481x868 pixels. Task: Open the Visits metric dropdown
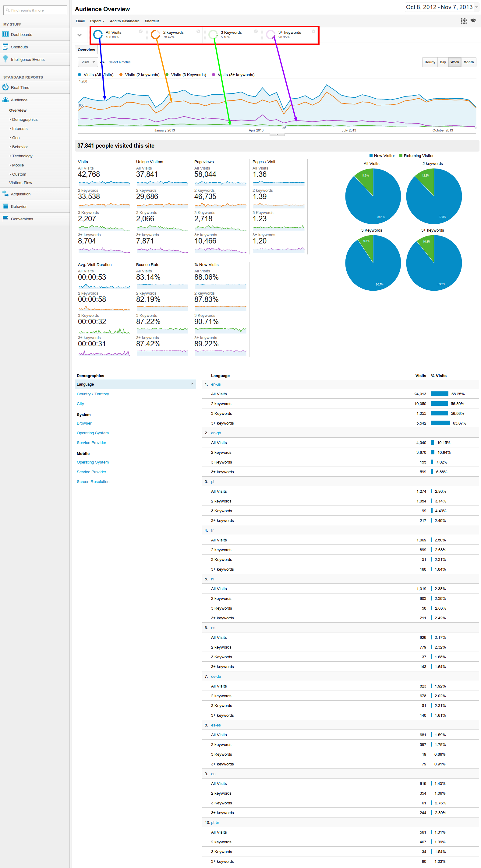tap(88, 62)
